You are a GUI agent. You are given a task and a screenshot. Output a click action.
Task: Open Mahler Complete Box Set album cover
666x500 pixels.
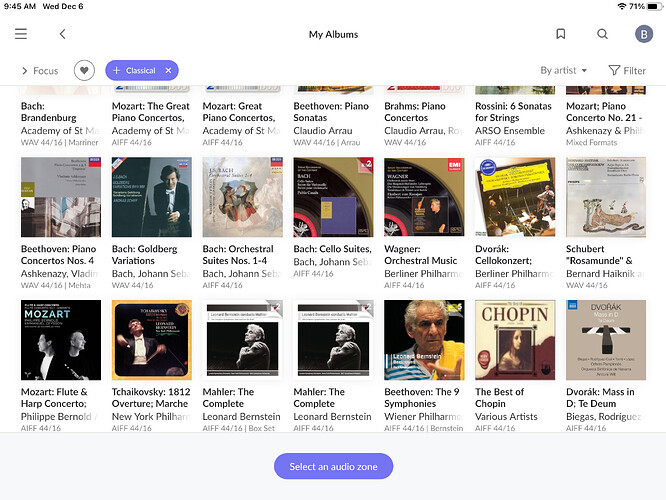[243, 340]
